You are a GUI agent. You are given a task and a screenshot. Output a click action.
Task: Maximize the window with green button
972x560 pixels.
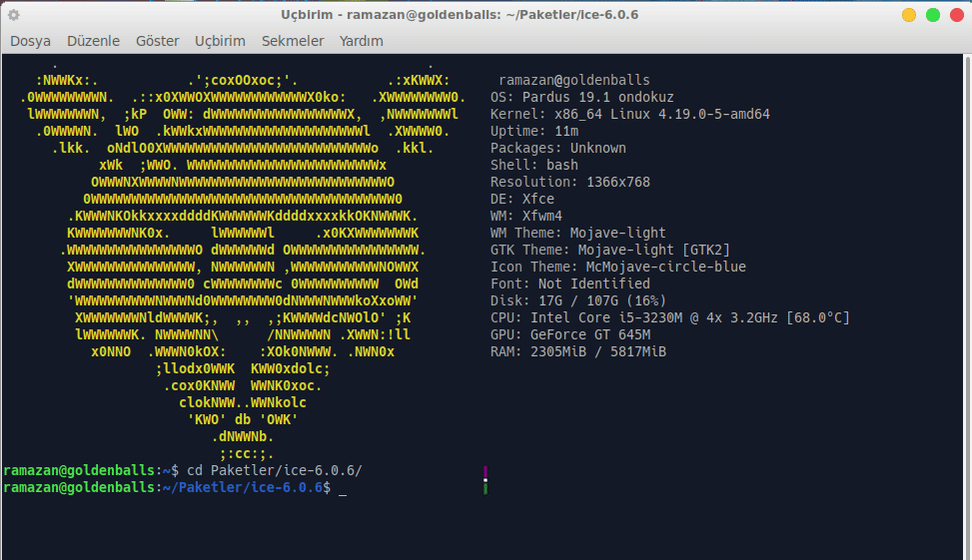(933, 15)
